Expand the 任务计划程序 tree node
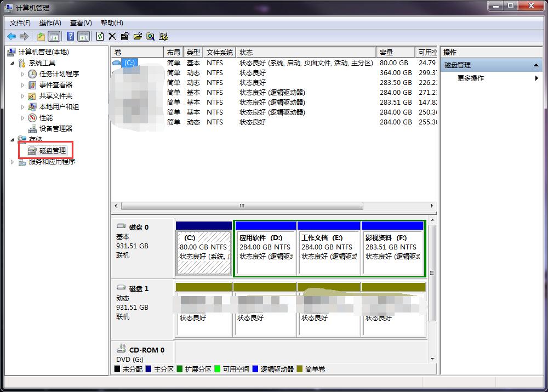Screen dimensions: 548x392 click(22, 74)
